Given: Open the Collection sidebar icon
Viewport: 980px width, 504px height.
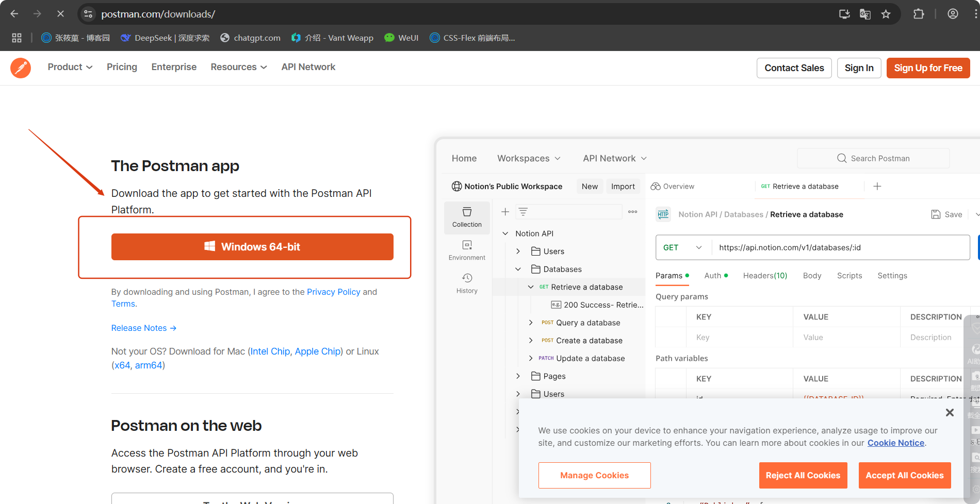Looking at the screenshot, I should (x=467, y=217).
